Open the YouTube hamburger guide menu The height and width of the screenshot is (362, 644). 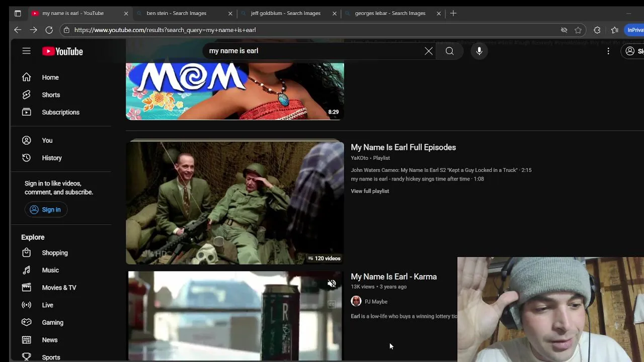pos(27,51)
